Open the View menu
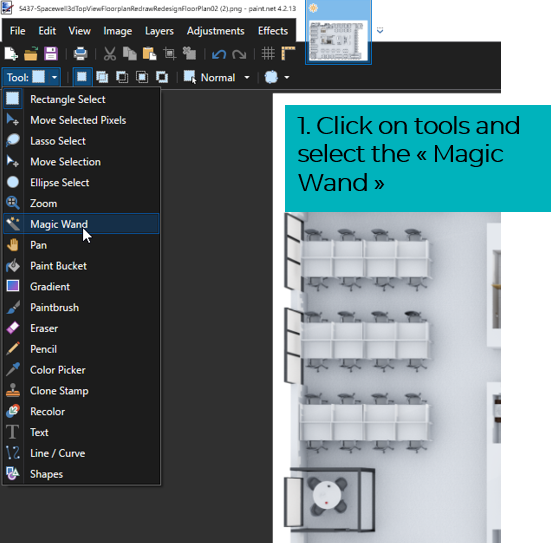555x543 pixels. tap(79, 31)
